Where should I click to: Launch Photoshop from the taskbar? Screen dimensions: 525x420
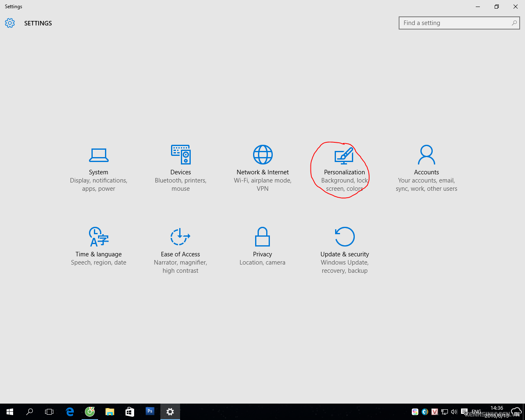coord(150,411)
